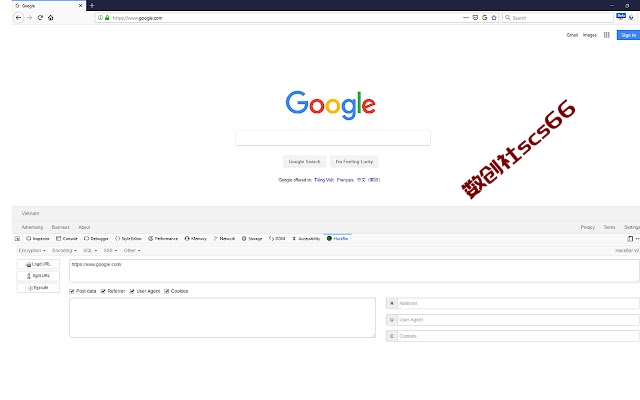
Task: Click the Referrer field's icon
Action: point(391,303)
